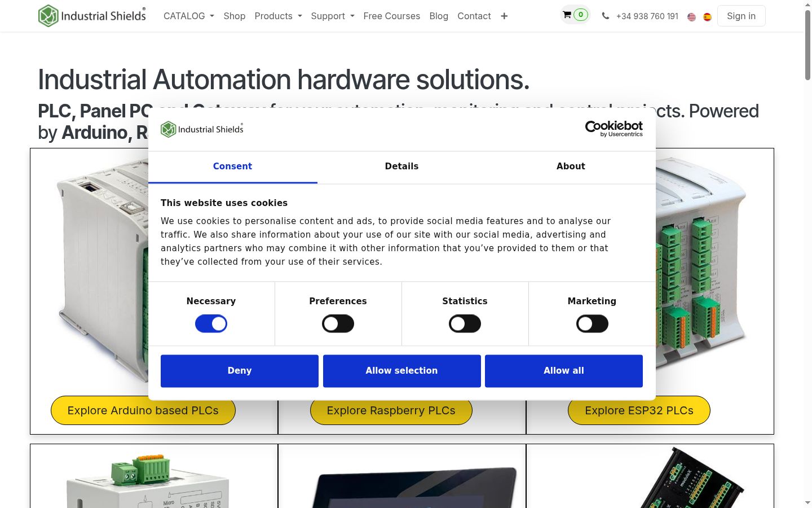Click the cart item count badge
Viewport: 812px width, 508px height.
pos(581,15)
